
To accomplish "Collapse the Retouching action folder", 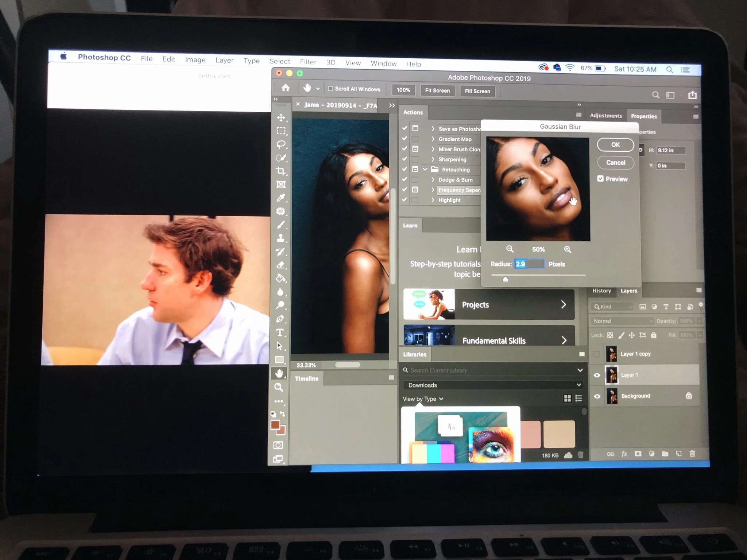I will tap(425, 169).
